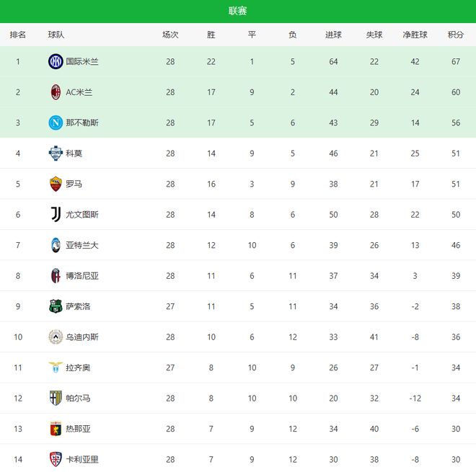Click the Genoa club crest
Image resolution: width=476 pixels, height=472 pixels.
[56, 429]
